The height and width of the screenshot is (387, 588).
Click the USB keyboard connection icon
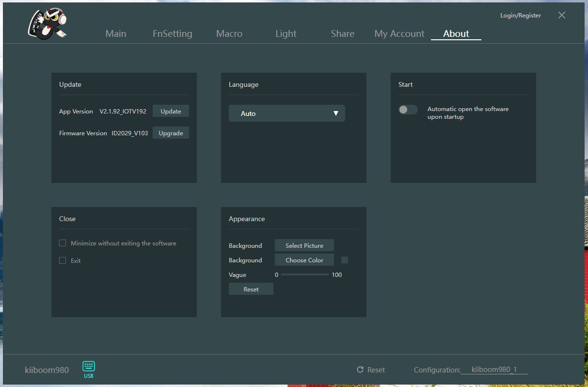click(89, 370)
